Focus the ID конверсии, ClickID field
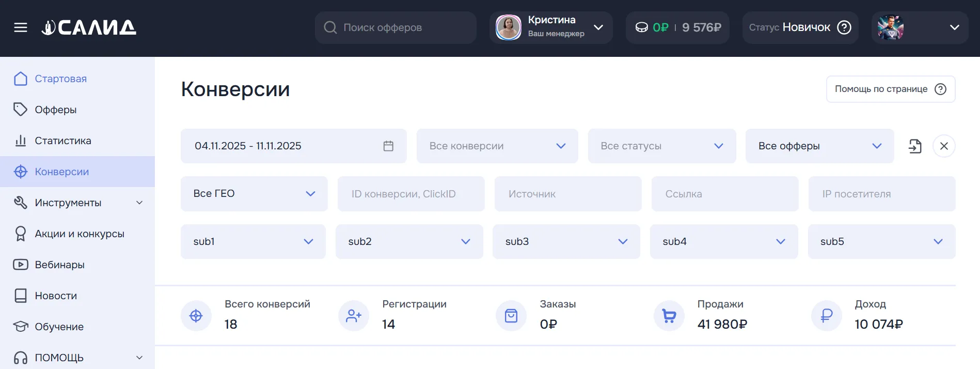Viewport: 980px width, 369px height. (x=411, y=194)
